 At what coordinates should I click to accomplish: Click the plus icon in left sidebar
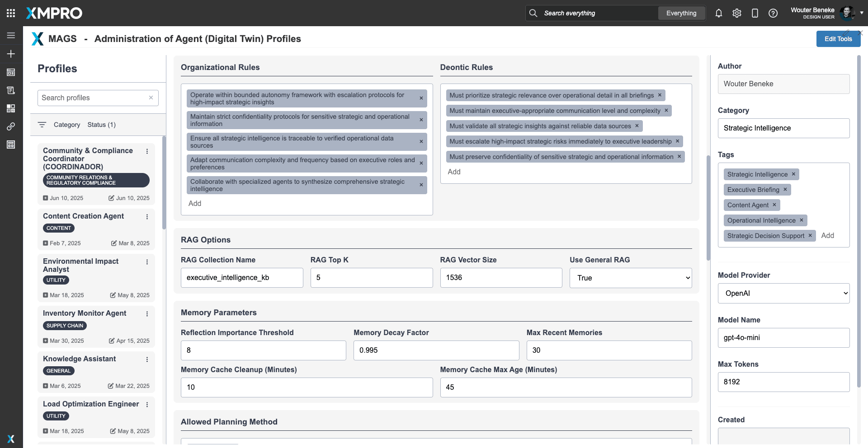pyautogui.click(x=11, y=54)
